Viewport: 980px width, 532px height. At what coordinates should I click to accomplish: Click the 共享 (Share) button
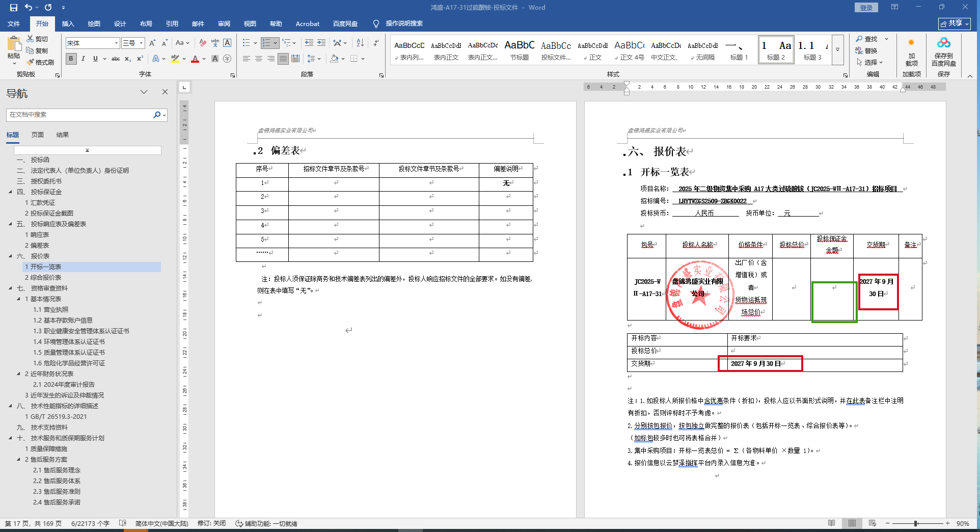coord(955,23)
